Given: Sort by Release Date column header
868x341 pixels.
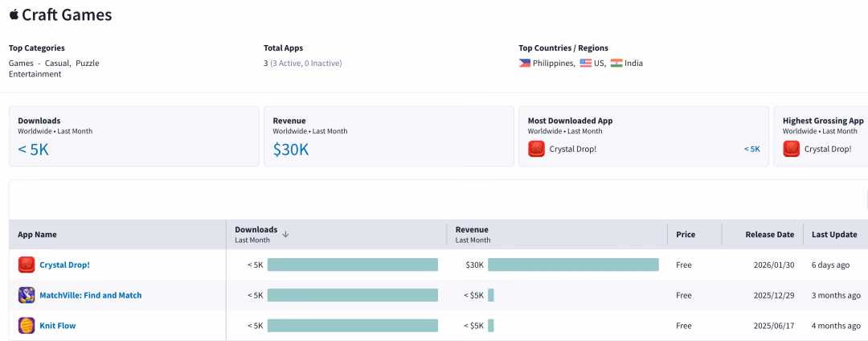Looking at the screenshot, I should coord(769,234).
